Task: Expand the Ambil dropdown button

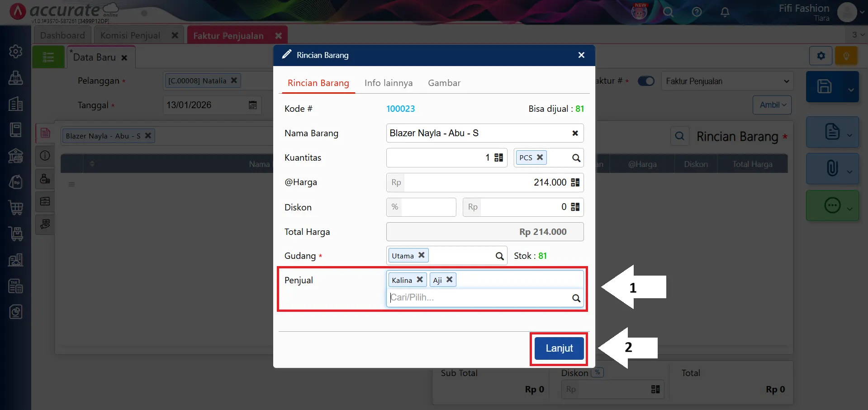Action: click(772, 105)
